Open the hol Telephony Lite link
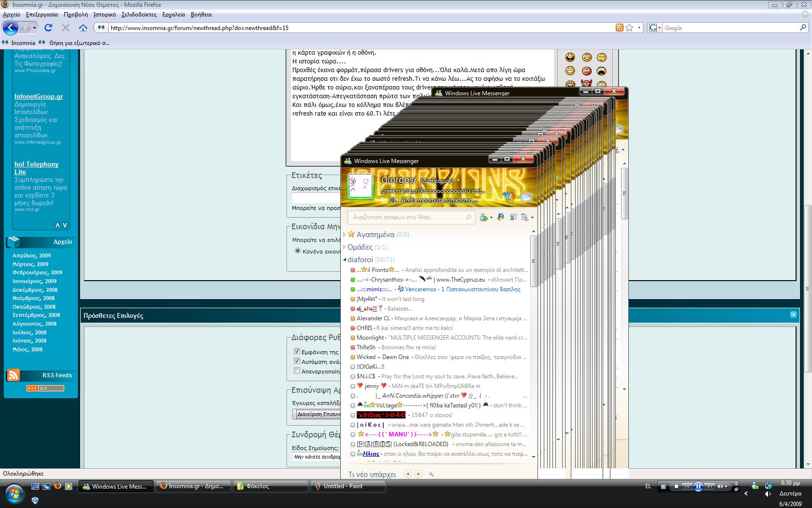The image size is (812, 508). pos(36,168)
